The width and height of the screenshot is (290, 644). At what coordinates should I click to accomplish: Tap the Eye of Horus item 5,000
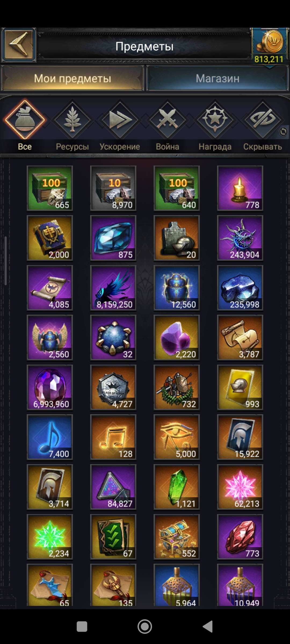click(177, 437)
